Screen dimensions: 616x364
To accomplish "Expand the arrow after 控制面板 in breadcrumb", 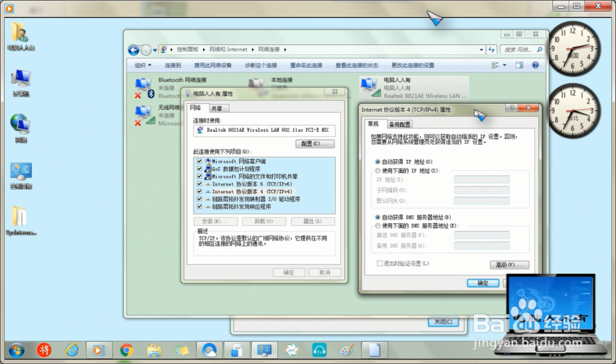I will pyautogui.click(x=204, y=49).
